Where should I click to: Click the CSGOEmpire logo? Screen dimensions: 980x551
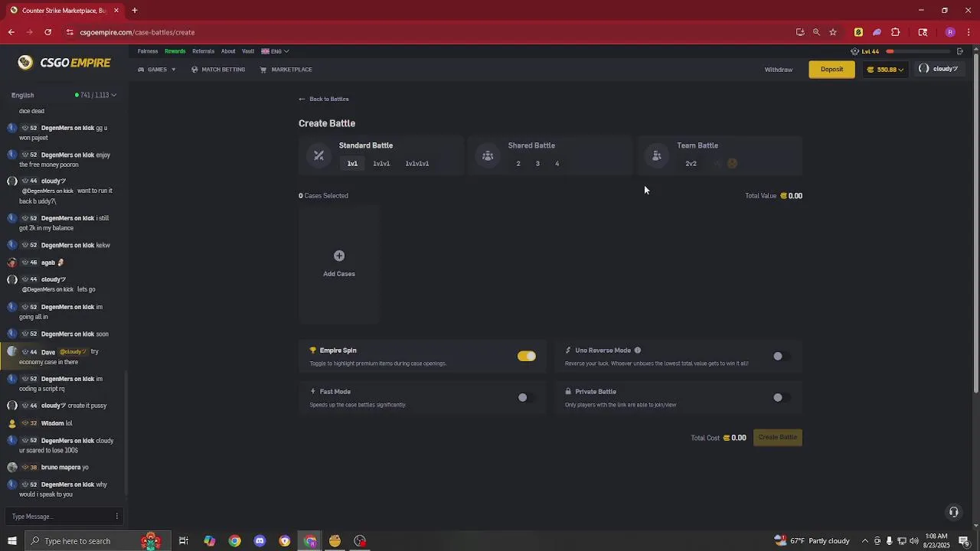[x=65, y=63]
